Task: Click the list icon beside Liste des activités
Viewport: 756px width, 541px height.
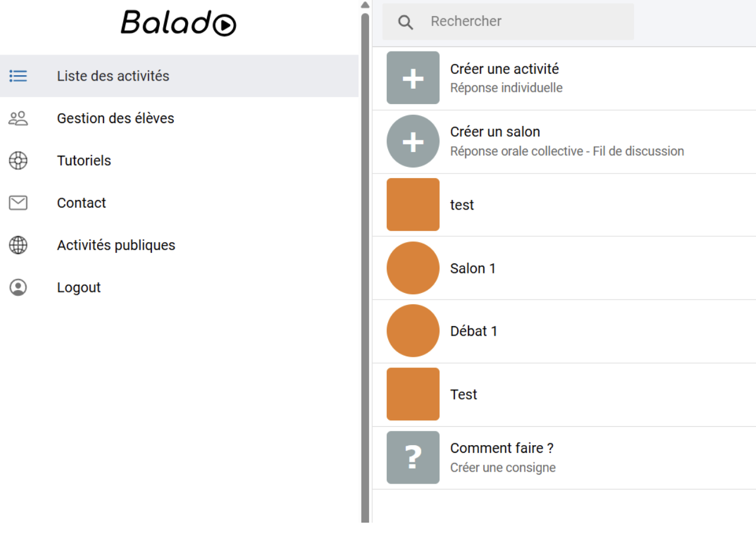Action: point(18,76)
